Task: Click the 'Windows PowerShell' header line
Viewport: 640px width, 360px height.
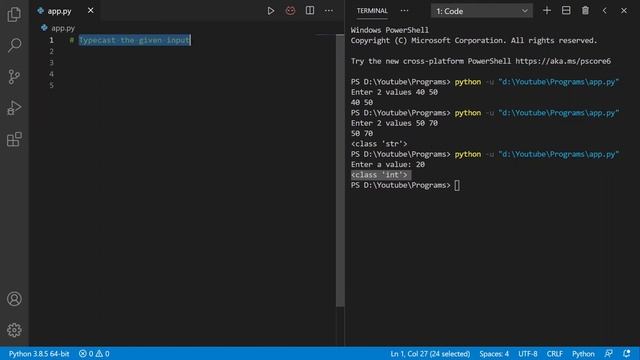Action: 390,30
